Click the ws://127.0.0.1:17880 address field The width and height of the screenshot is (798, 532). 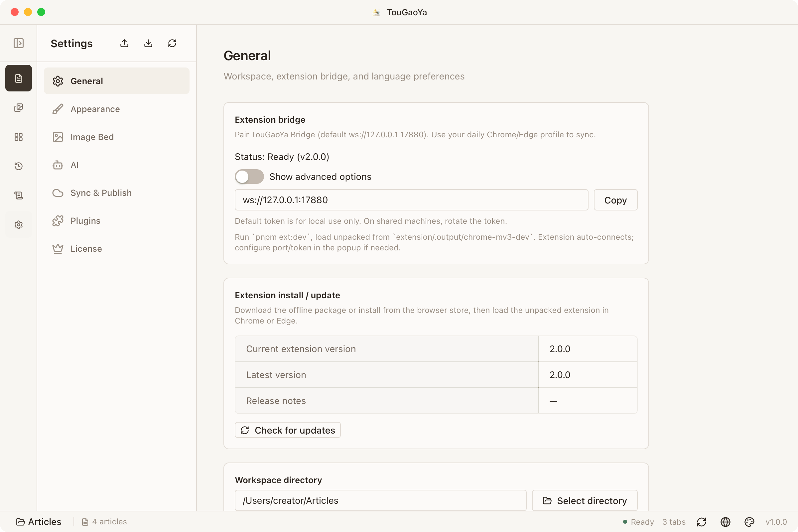pyautogui.click(x=412, y=200)
